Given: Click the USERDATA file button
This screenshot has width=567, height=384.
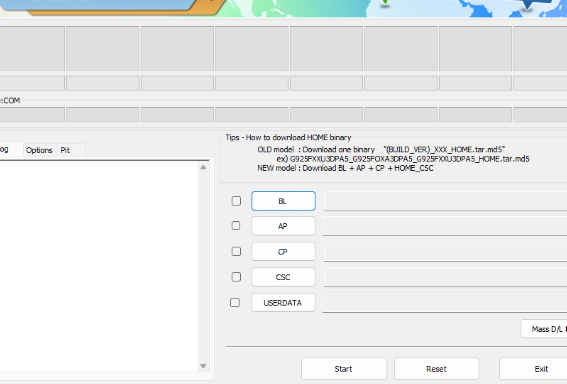Looking at the screenshot, I should [283, 303].
